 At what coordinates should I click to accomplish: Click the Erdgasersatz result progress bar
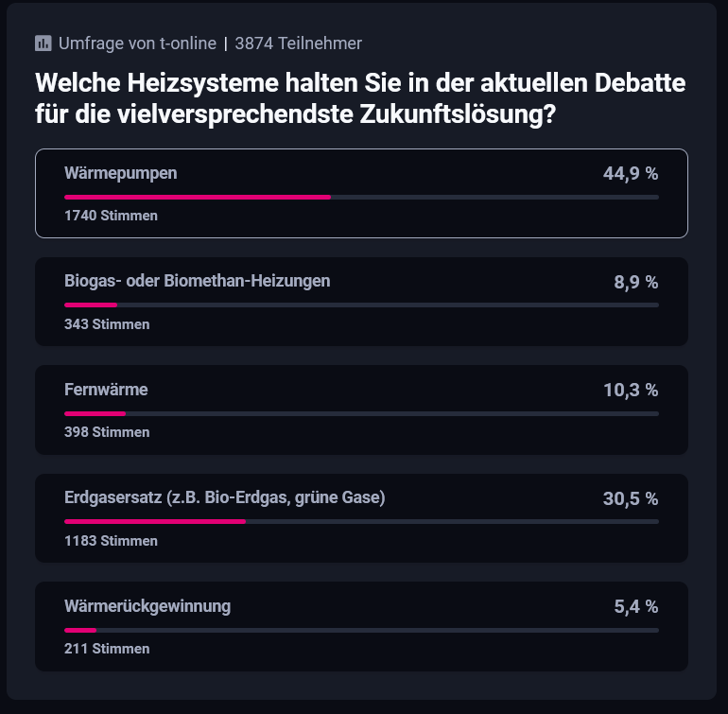(x=361, y=521)
